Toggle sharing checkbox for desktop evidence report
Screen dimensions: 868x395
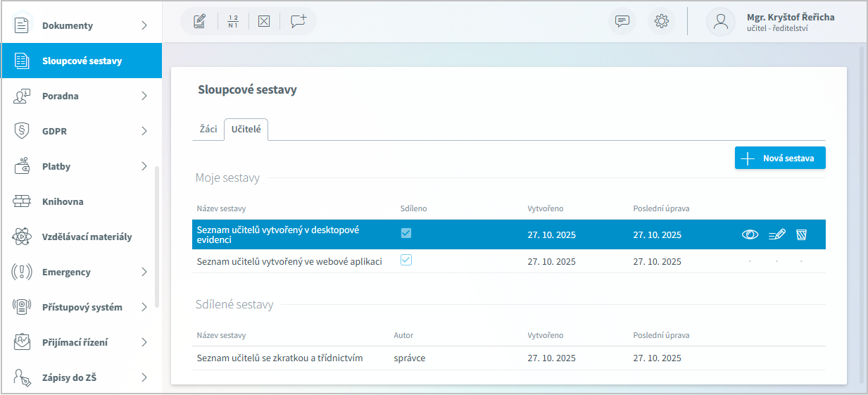[x=406, y=233]
